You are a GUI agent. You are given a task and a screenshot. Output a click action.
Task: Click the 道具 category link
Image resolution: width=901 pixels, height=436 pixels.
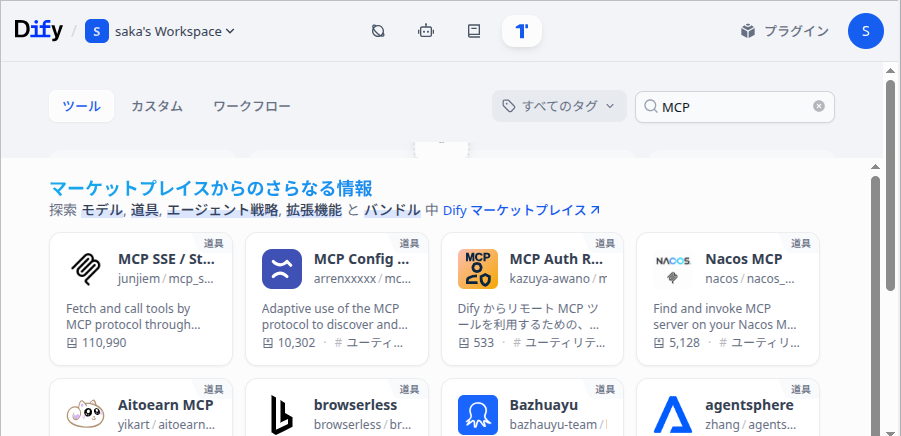144,210
